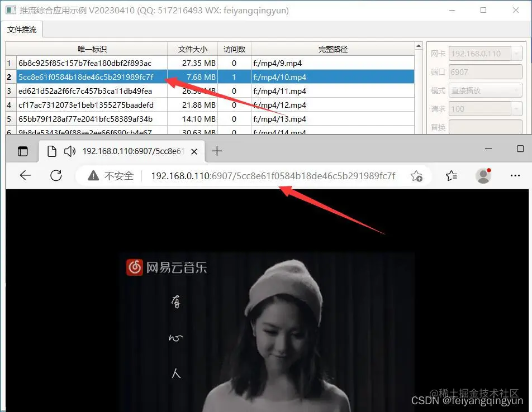
Task: Sort by 文件大小 column header
Action: [192, 49]
